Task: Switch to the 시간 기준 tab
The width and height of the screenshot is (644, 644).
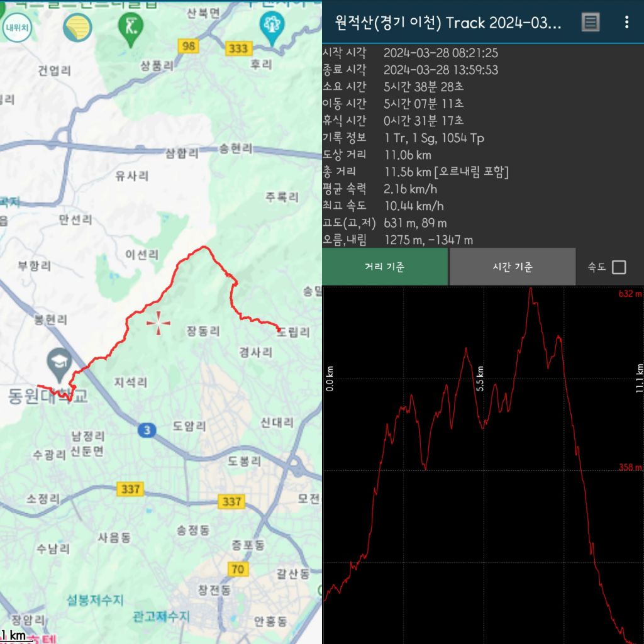Action: coord(513,267)
